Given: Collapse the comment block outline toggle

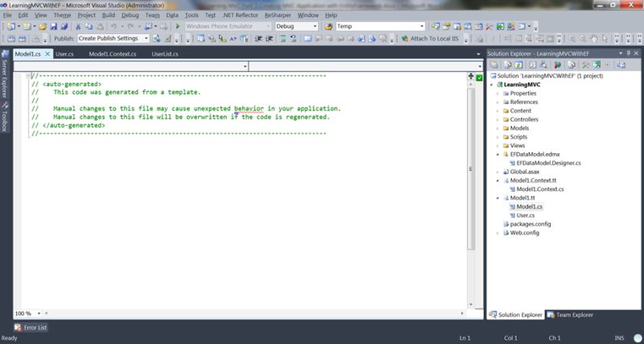Looking at the screenshot, I should point(28,76).
